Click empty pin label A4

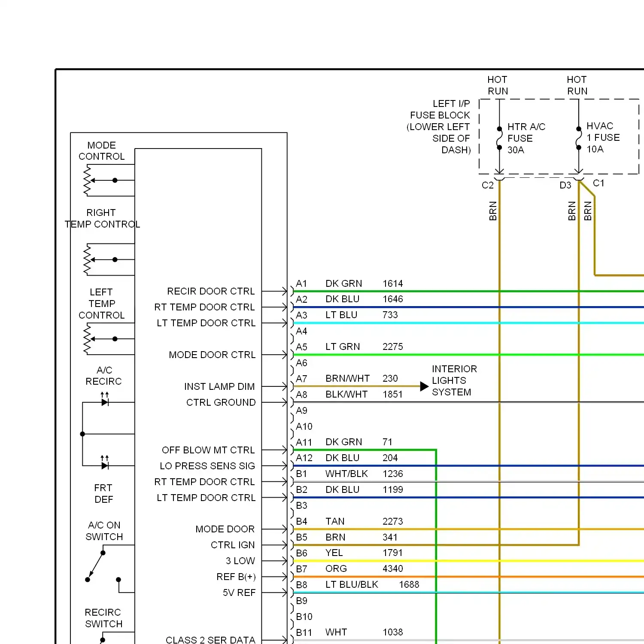[x=301, y=331]
